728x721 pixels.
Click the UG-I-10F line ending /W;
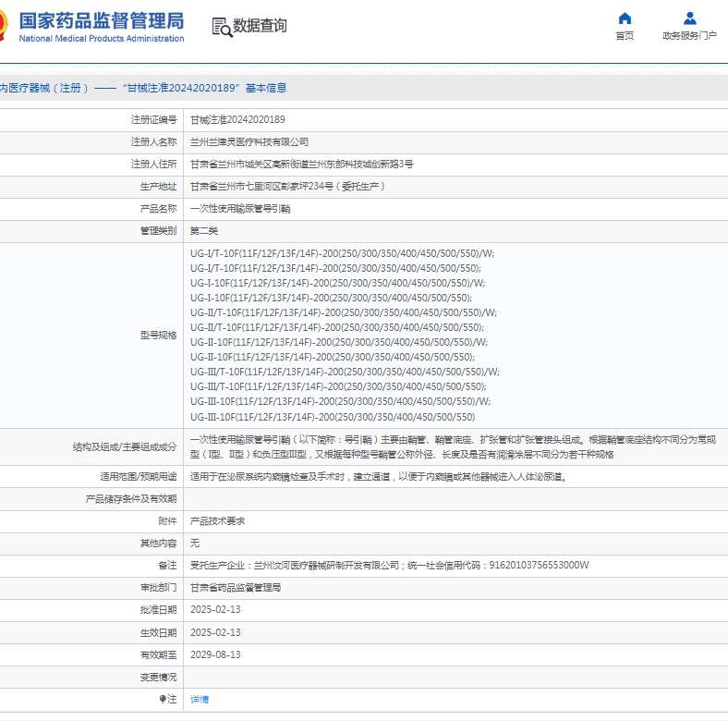pos(337,284)
